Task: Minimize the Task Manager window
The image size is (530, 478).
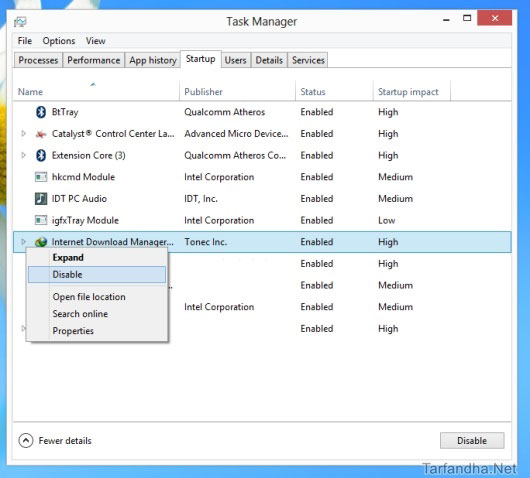Action: pyautogui.click(x=446, y=20)
